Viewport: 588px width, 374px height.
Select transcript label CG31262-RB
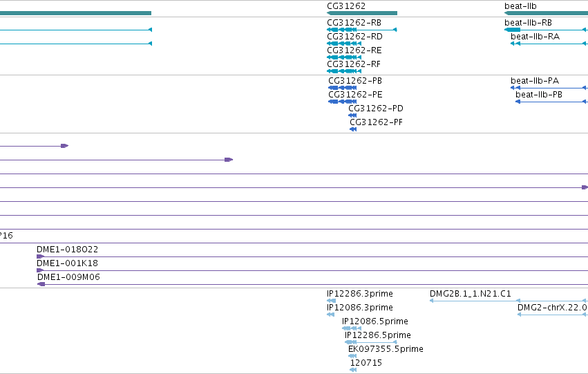click(x=354, y=23)
